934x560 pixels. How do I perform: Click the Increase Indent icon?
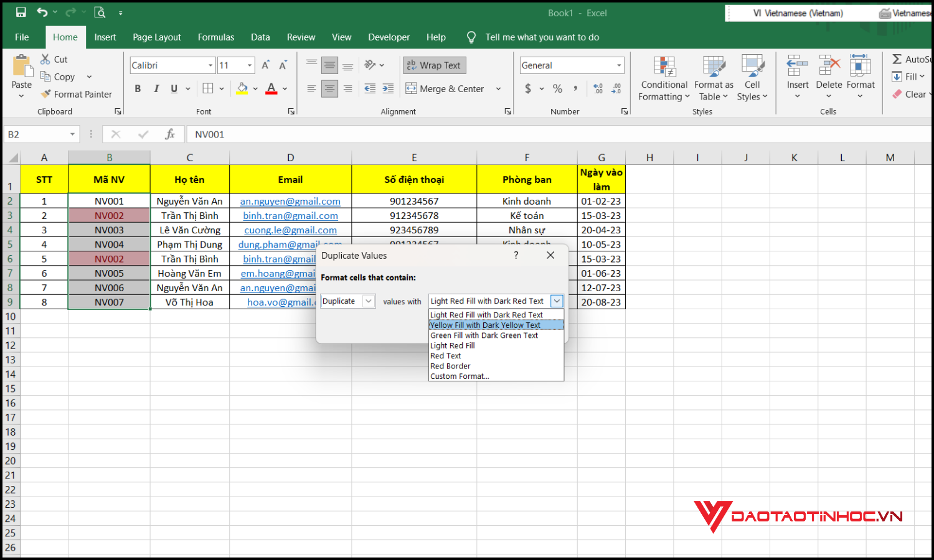(388, 89)
